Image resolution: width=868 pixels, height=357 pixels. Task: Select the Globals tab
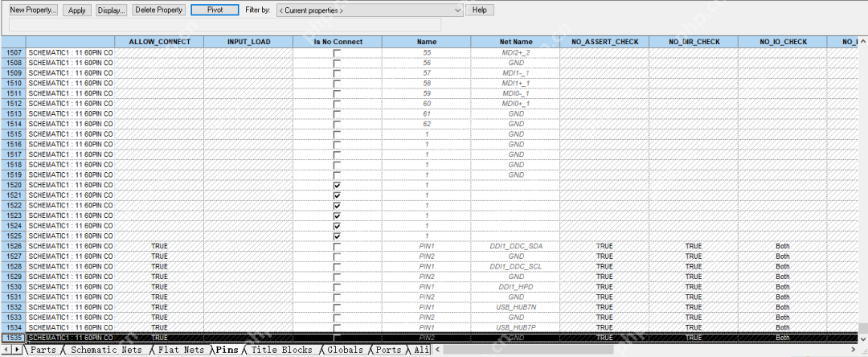pos(345,351)
